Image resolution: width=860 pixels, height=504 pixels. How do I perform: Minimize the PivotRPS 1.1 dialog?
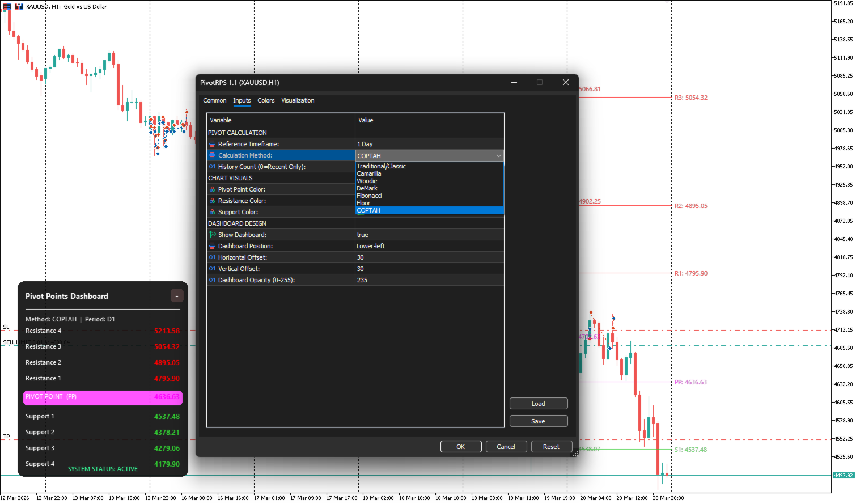[514, 82]
